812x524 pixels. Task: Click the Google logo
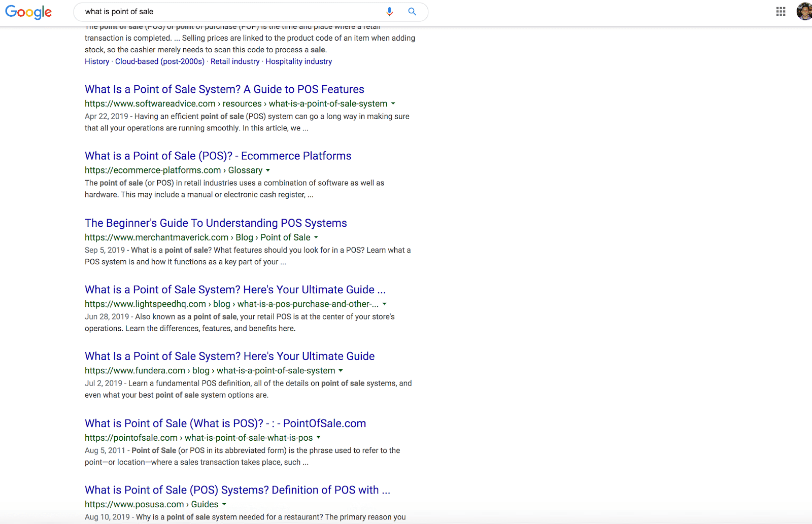pyautogui.click(x=28, y=12)
